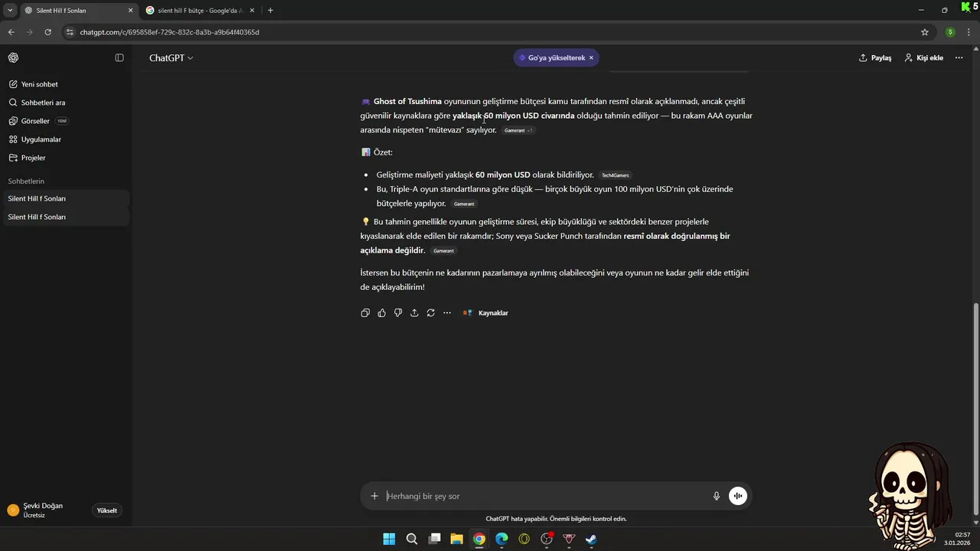980x551 pixels.
Task: Click the microphone dictation icon
Action: click(x=717, y=496)
